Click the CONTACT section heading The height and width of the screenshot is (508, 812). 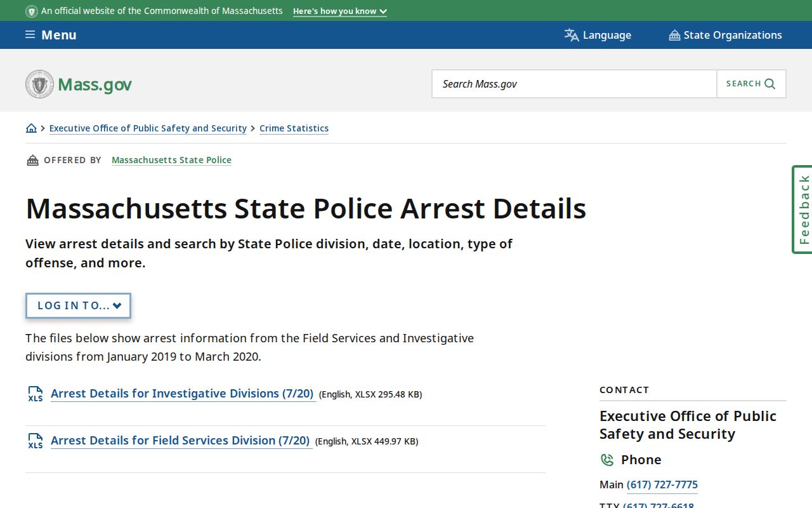click(624, 390)
